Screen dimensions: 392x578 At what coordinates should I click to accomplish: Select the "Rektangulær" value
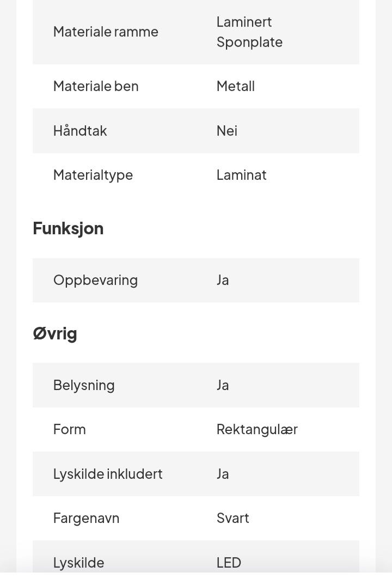pyautogui.click(x=257, y=429)
